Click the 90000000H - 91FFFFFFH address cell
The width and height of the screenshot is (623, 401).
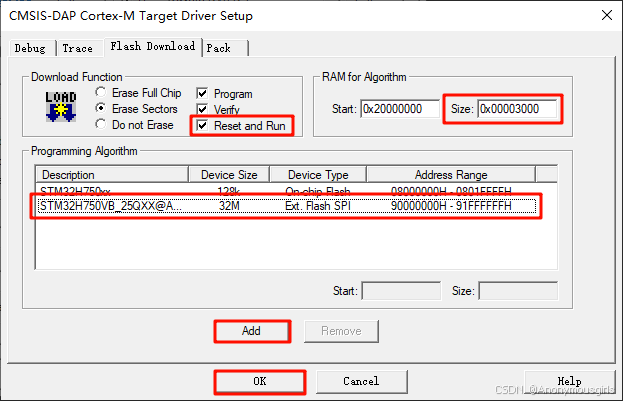[451, 206]
